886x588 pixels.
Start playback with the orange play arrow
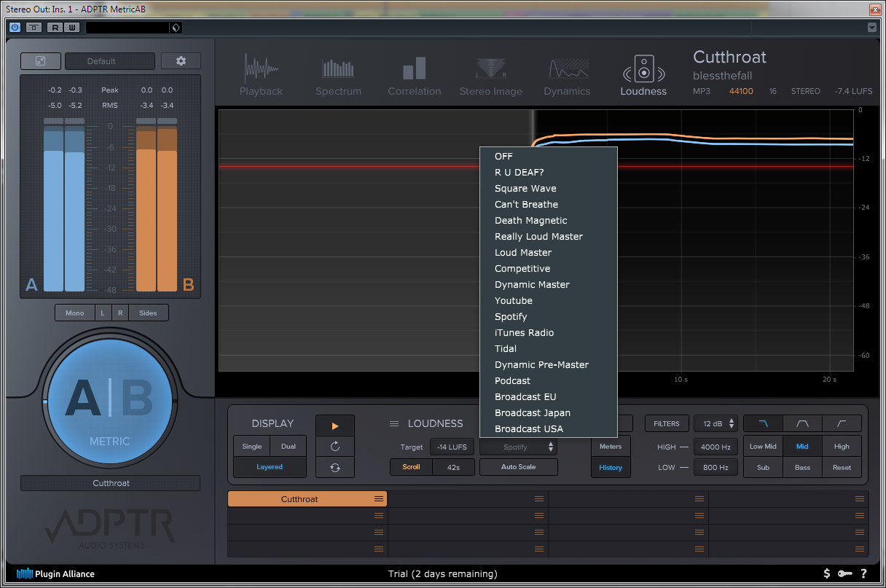(x=335, y=426)
